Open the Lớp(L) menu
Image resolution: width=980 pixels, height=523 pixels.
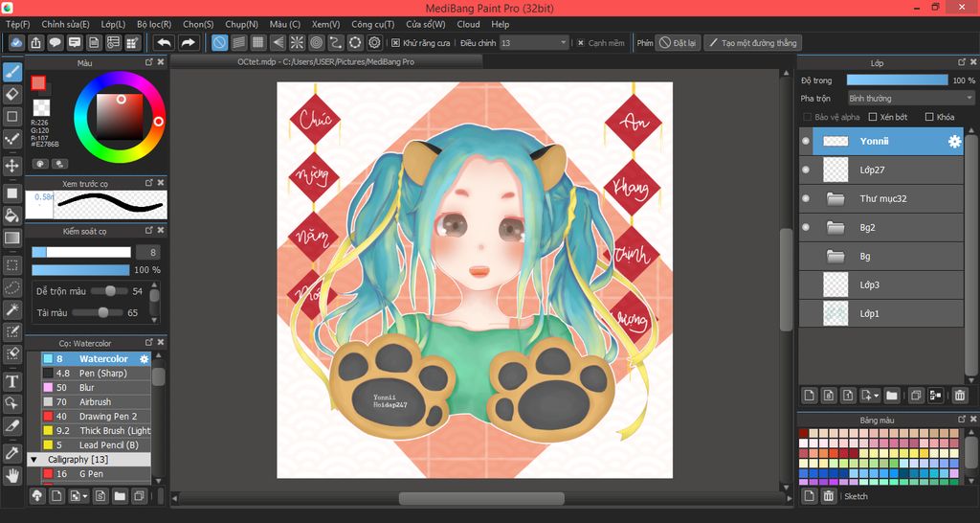(113, 24)
